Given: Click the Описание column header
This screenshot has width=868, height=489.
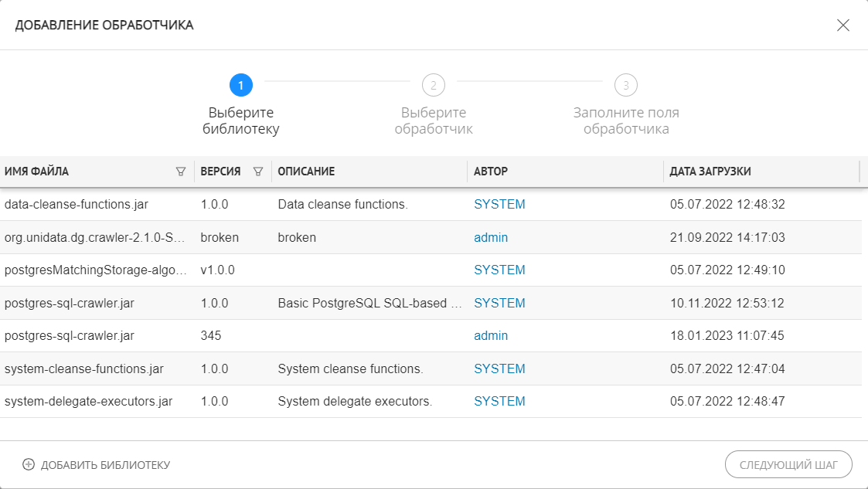Looking at the screenshot, I should point(306,171).
